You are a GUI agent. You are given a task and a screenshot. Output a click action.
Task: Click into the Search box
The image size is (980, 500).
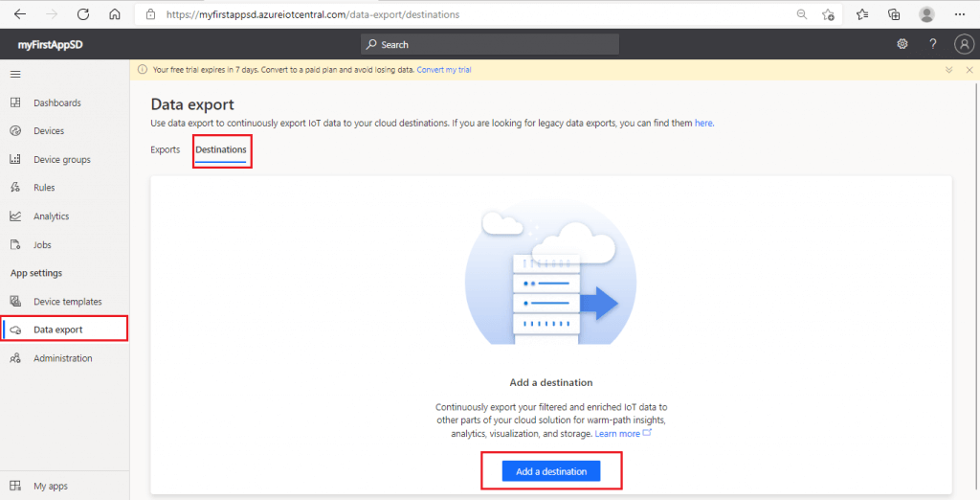[490, 44]
